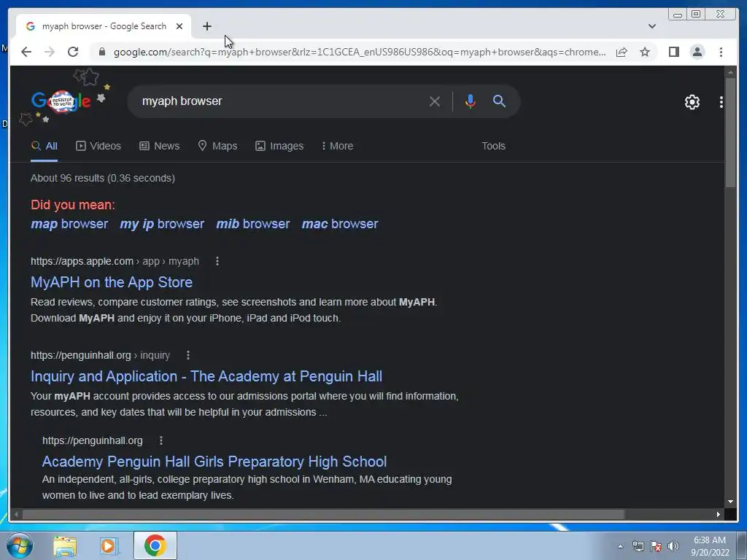The image size is (747, 560).
Task: Submit search with the magnifier icon
Action: (499, 101)
